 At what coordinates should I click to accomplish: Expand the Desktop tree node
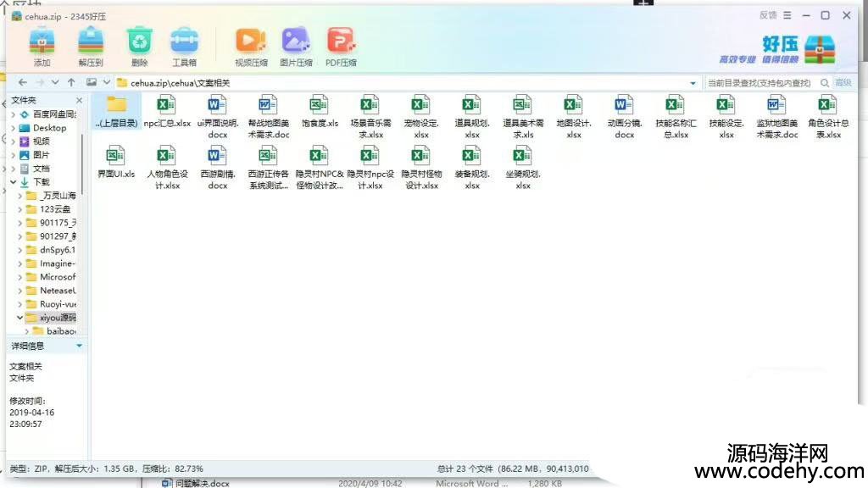click(x=14, y=128)
